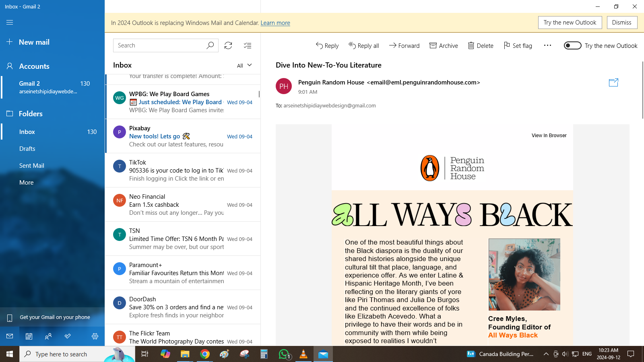Open the People contacts icon
The image size is (644, 362).
coord(48,336)
